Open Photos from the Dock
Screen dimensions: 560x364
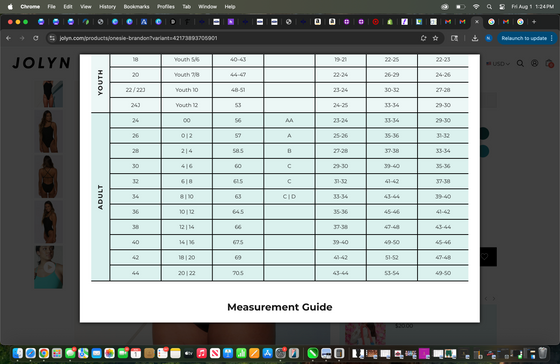click(x=110, y=353)
